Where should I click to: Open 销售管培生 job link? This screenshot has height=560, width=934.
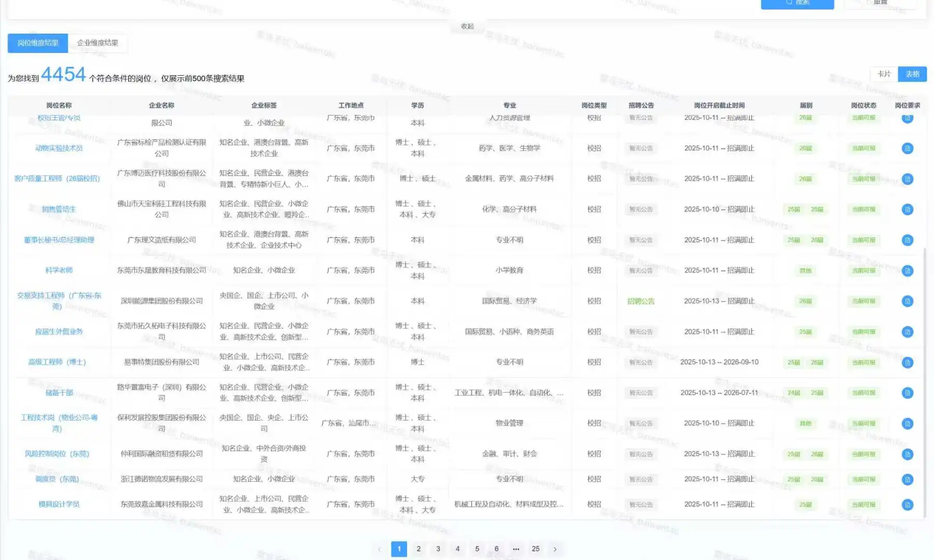(x=59, y=209)
